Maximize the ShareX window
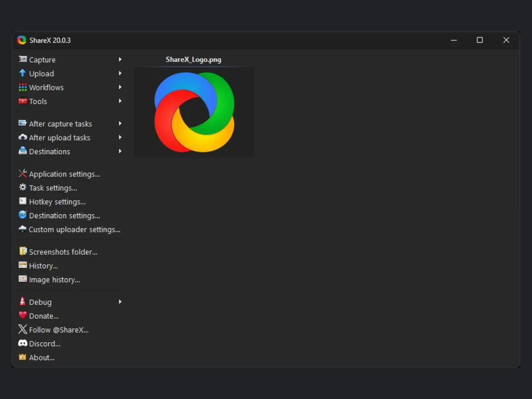Viewport: 532px width, 399px height. [x=480, y=40]
